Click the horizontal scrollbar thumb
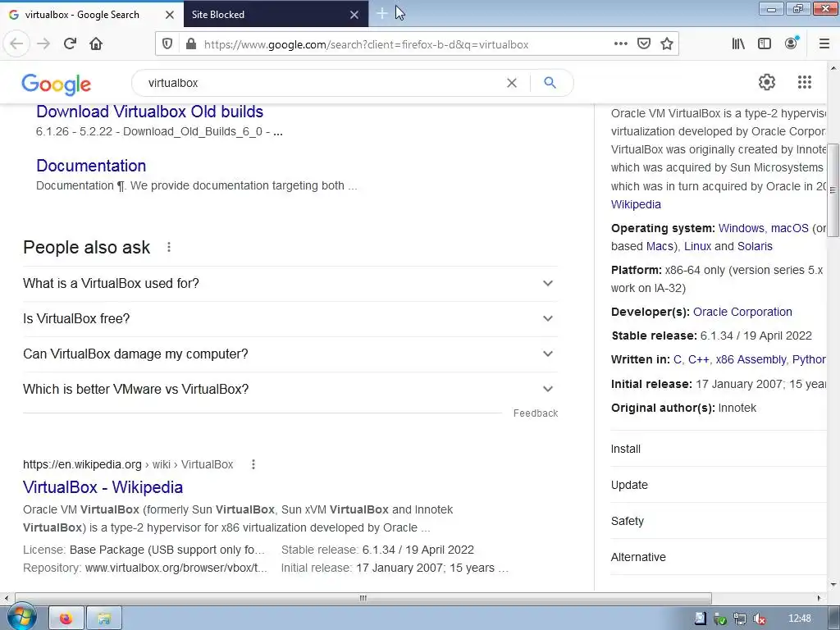 (363, 598)
